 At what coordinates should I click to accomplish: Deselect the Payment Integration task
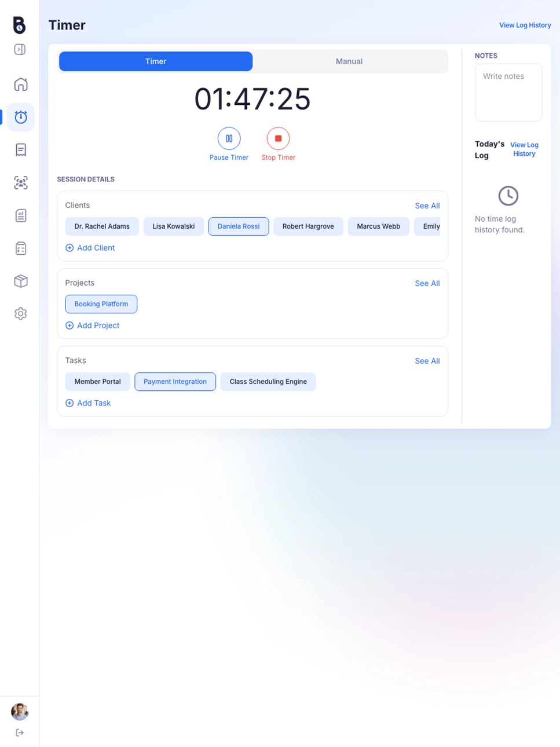(x=175, y=382)
